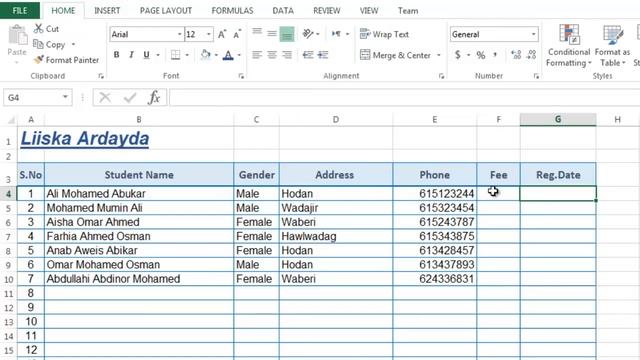Open the FILE tab
The width and height of the screenshot is (640, 360).
[x=20, y=11]
